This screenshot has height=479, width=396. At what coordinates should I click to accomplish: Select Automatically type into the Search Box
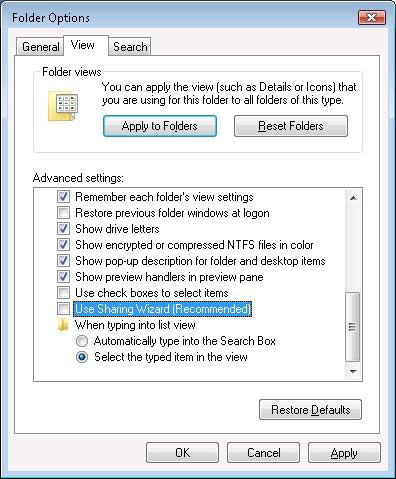(82, 341)
